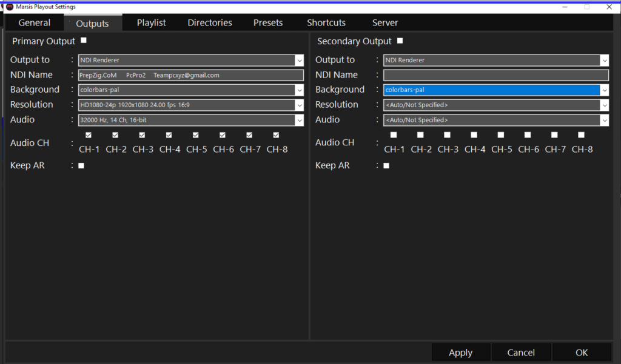Check Secondary CH-4 audio channel
This screenshot has height=364, width=621.
[474, 135]
